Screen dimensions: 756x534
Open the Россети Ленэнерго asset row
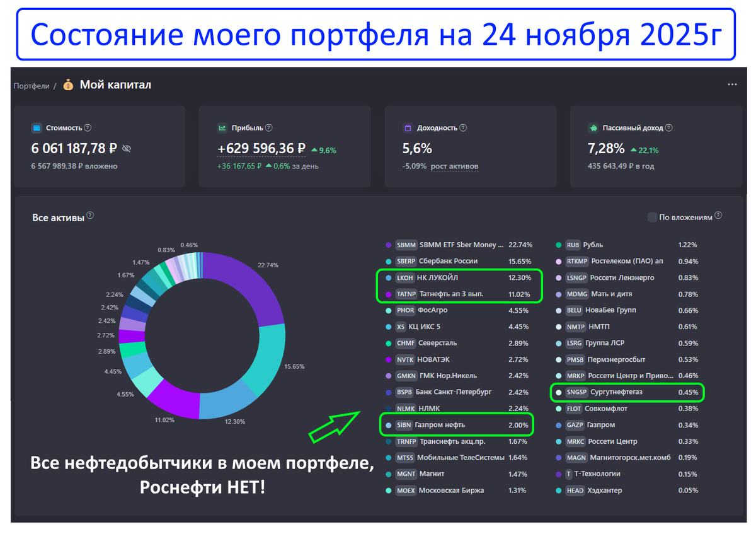pyautogui.click(x=627, y=277)
